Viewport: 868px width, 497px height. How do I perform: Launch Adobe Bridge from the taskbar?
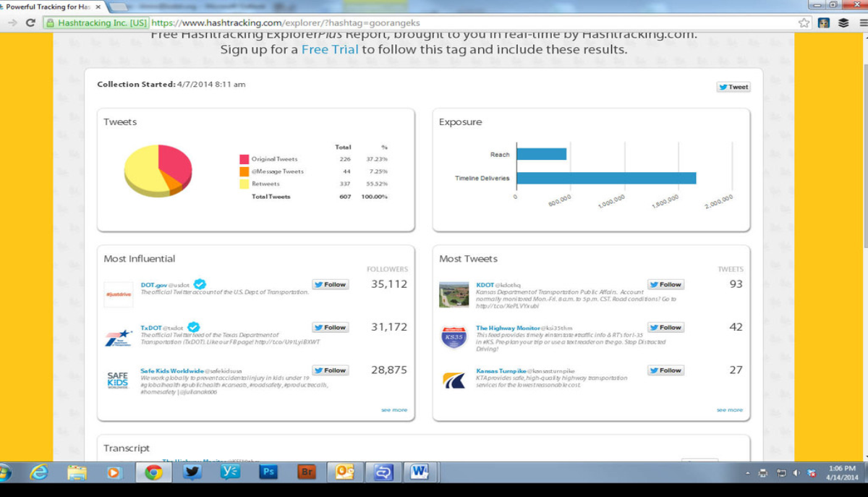click(306, 472)
